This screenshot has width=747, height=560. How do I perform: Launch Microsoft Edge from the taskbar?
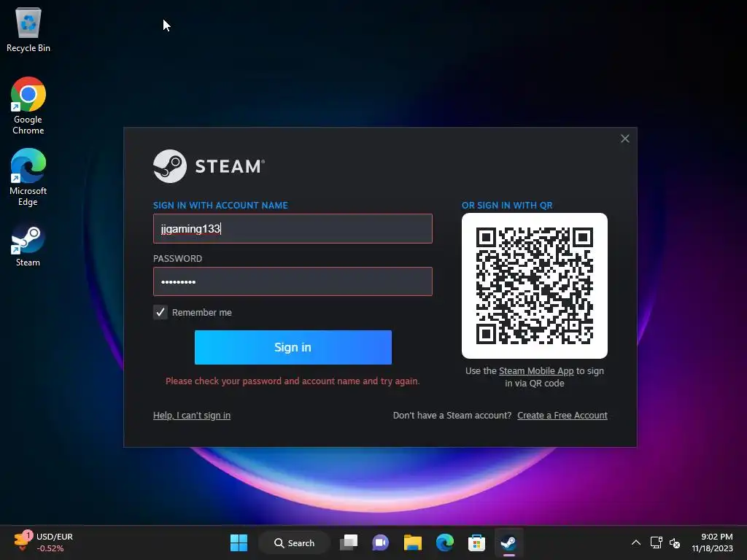[x=444, y=542]
